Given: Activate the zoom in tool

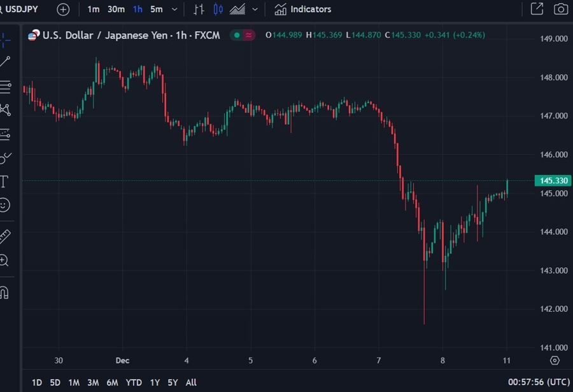Looking at the screenshot, I should coord(4,260).
